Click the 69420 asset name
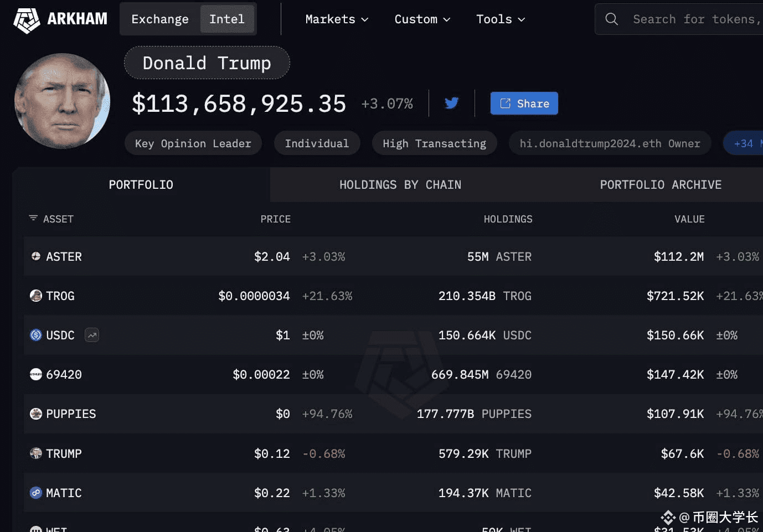Viewport: 763px width, 532px height. 64,374
